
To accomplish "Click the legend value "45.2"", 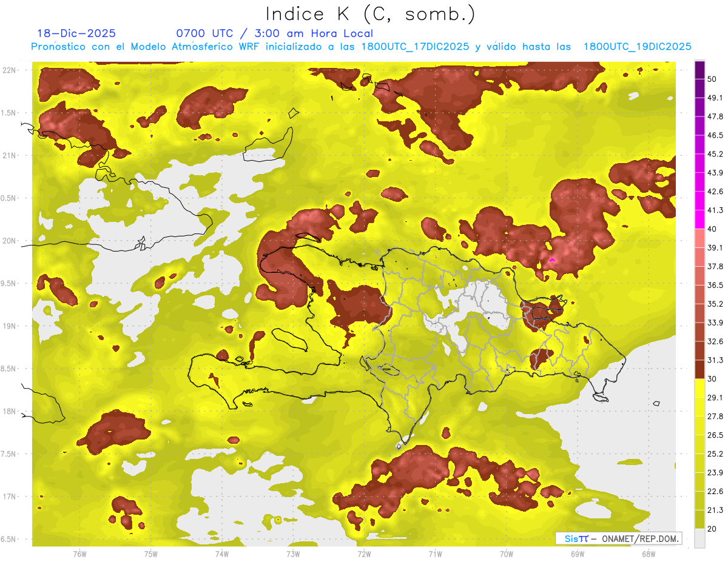I will pos(715,154).
